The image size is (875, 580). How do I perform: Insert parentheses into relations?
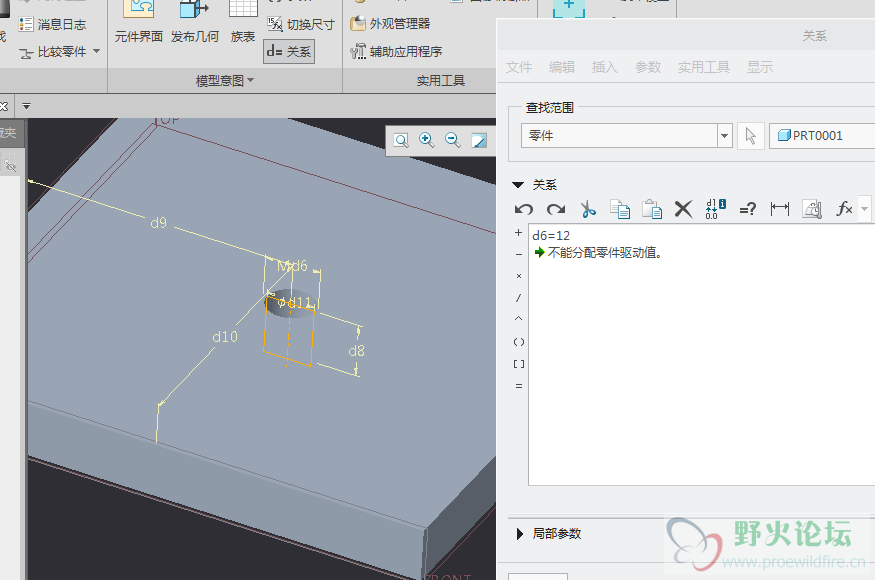(518, 342)
